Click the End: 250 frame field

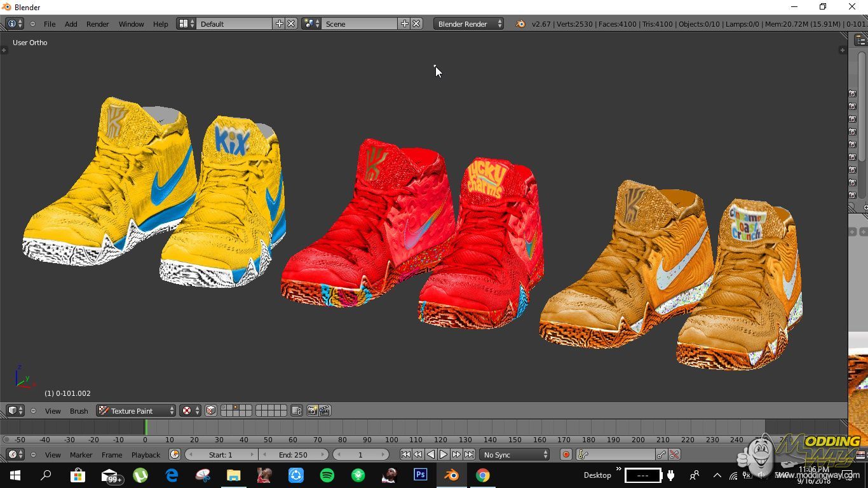coord(293,454)
